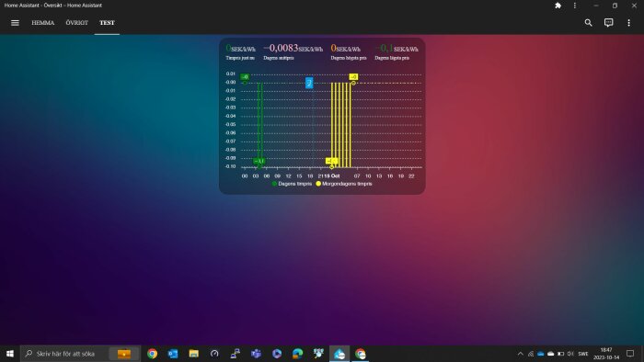Image resolution: width=644 pixels, height=362 pixels.
Task: Click the yellow bars of tomorrow's prices
Action: [x=341, y=125]
